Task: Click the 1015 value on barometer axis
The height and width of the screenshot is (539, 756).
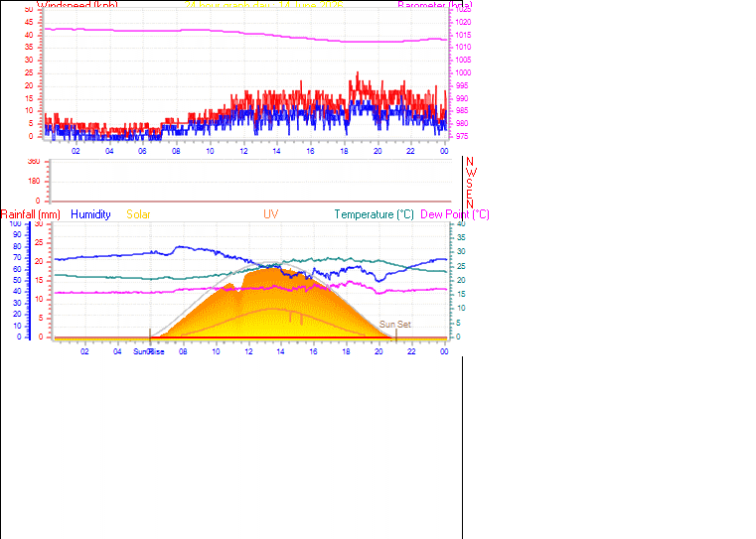Action: point(463,35)
